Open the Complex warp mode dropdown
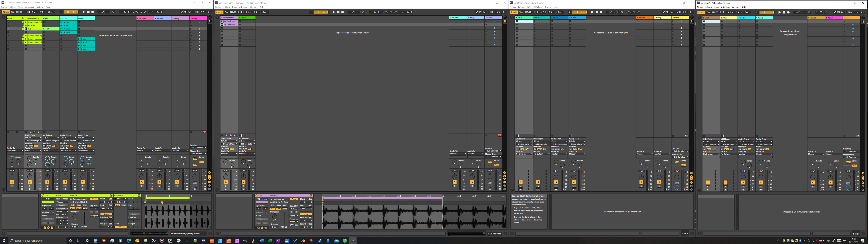This screenshot has height=244, width=868. (x=94, y=216)
